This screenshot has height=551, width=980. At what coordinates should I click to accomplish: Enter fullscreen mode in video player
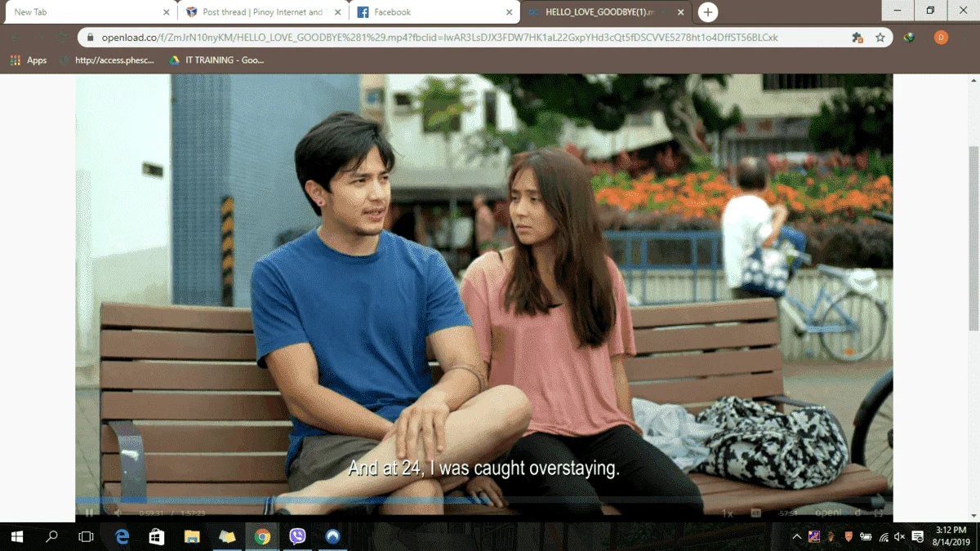click(x=879, y=513)
